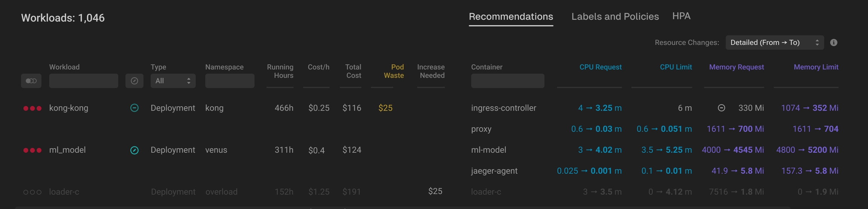This screenshot has width=868, height=209.
Task: Sort by Pod Waste column header
Action: pyautogui.click(x=394, y=71)
